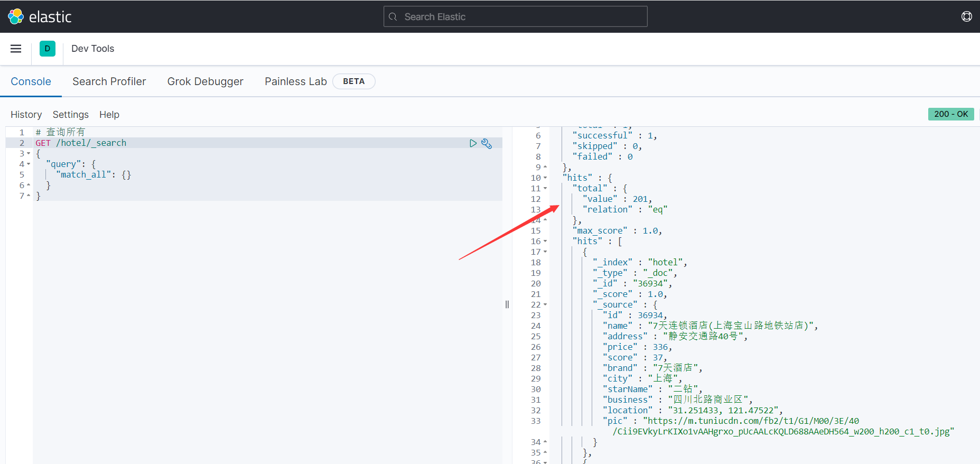Click the "business" line in the response

(x=678, y=400)
